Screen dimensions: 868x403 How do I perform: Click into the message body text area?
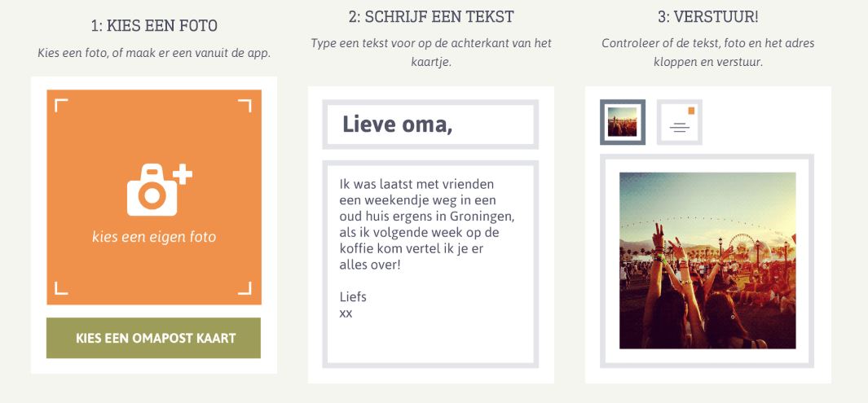tap(430, 264)
